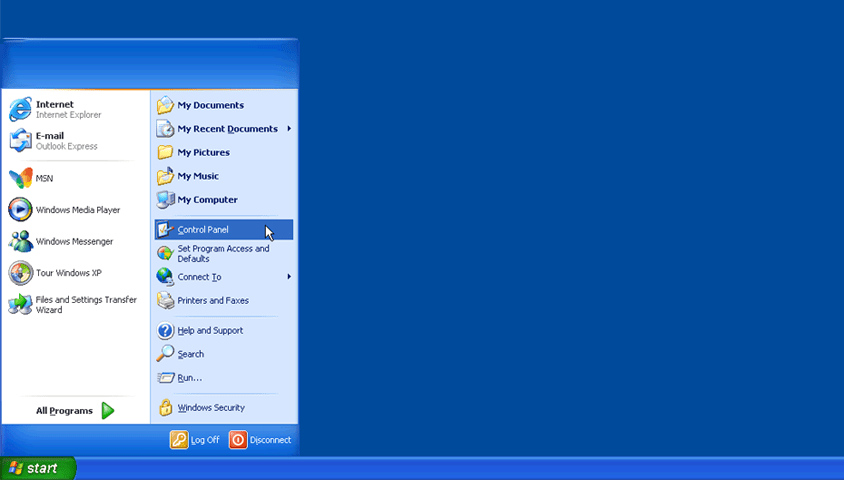Click the Search magnifier icon
The image size is (844, 480).
point(165,354)
